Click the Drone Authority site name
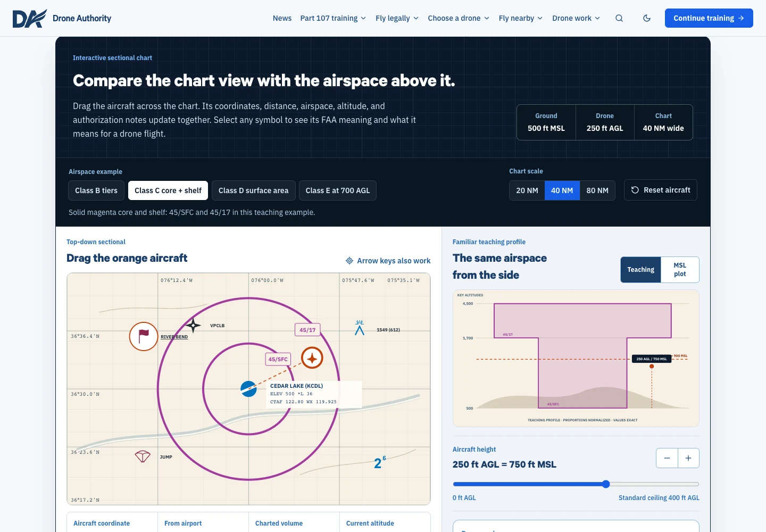This screenshot has height=532, width=766. coord(82,18)
